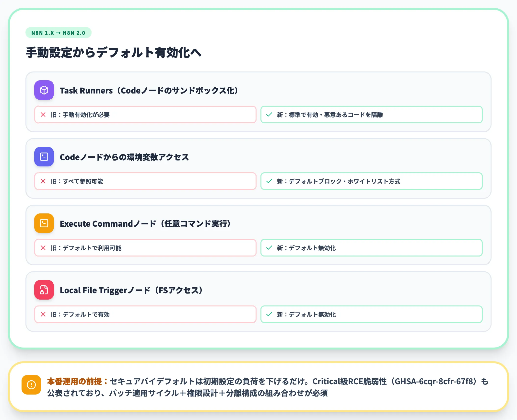Image resolution: width=517 pixels, height=420 pixels.
Task: Click 新:デフォルト無効化 under Local File Trigger
Action: [x=306, y=315]
